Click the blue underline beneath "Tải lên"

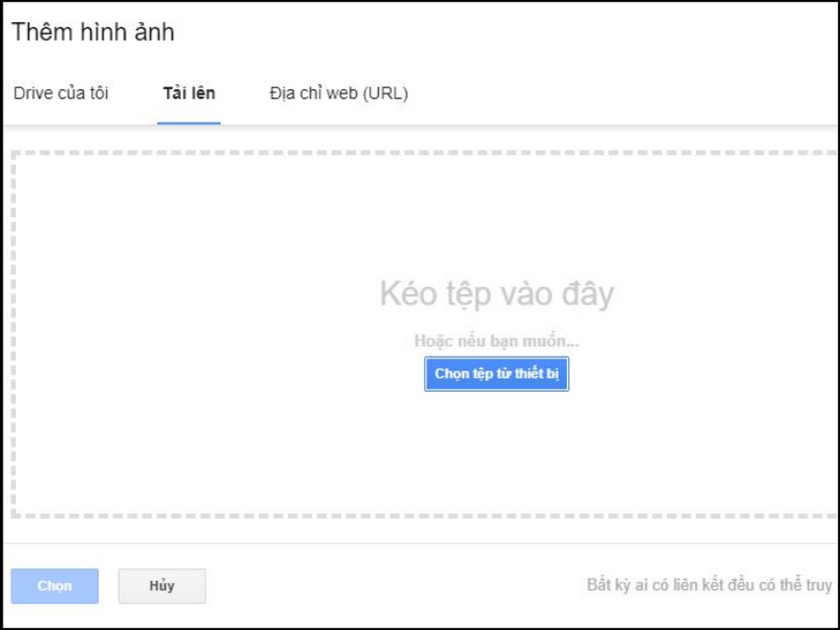189,122
